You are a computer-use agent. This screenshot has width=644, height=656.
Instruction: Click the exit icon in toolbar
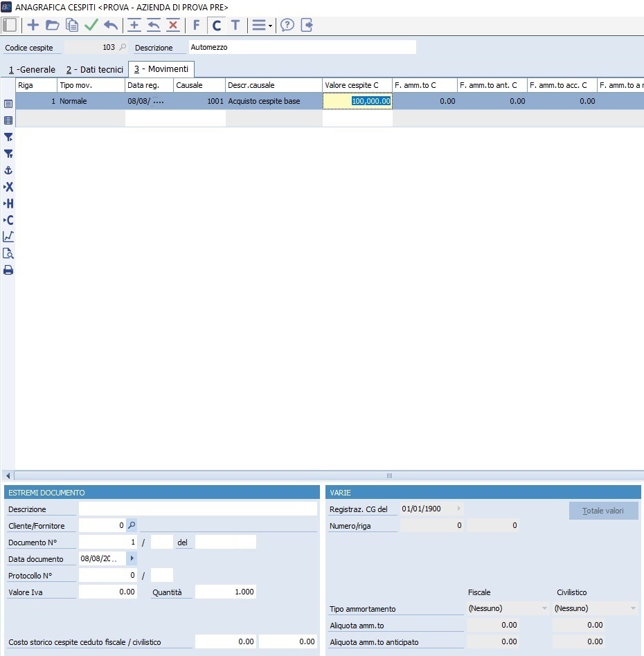click(307, 26)
